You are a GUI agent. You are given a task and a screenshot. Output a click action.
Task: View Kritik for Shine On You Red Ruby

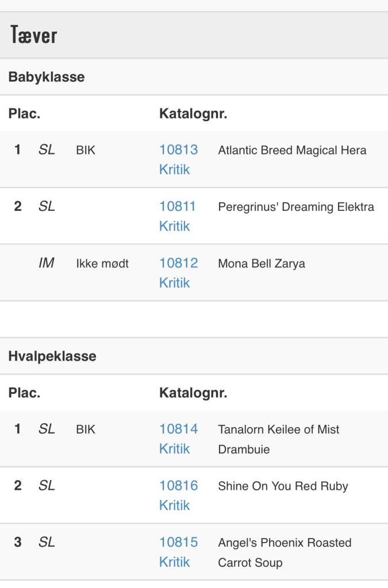pos(174,505)
